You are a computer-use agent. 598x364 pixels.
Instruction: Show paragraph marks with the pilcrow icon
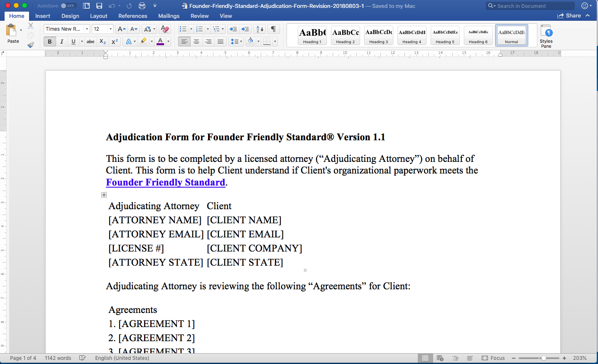pos(273,29)
